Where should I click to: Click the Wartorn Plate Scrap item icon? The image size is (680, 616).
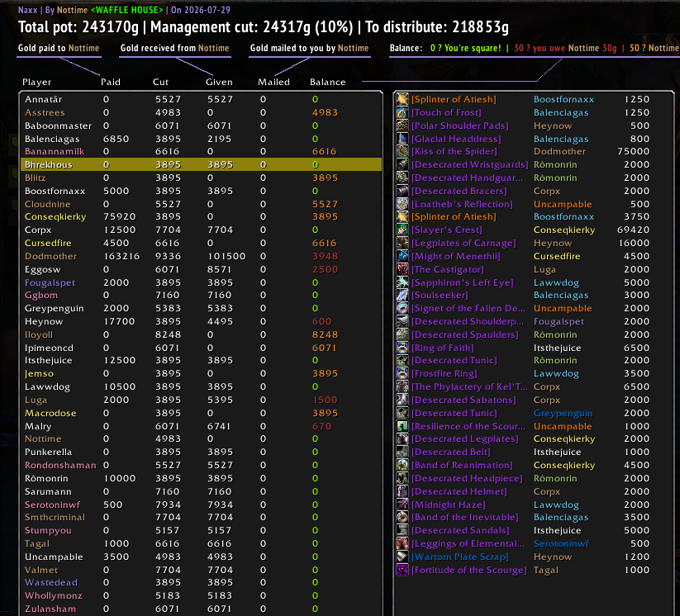coord(402,557)
